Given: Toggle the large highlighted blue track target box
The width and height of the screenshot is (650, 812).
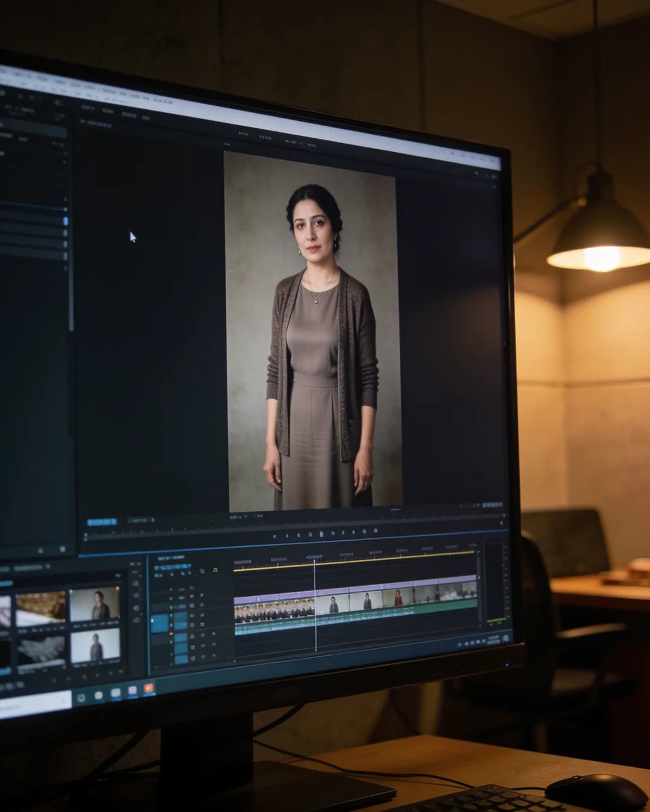Looking at the screenshot, I should coord(159,624).
